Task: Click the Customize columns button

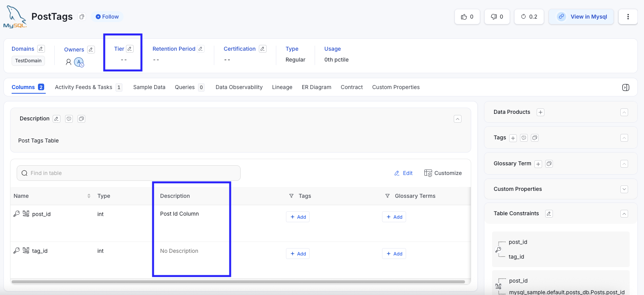Action: (443, 173)
